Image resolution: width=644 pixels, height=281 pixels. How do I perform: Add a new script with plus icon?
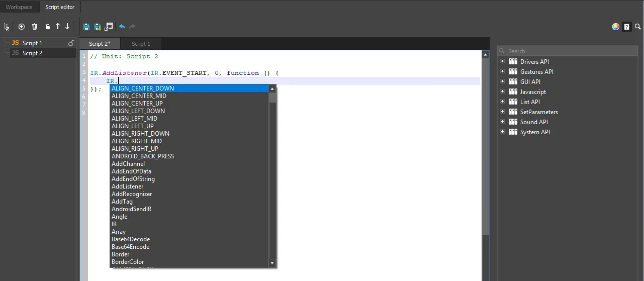pyautogui.click(x=21, y=27)
